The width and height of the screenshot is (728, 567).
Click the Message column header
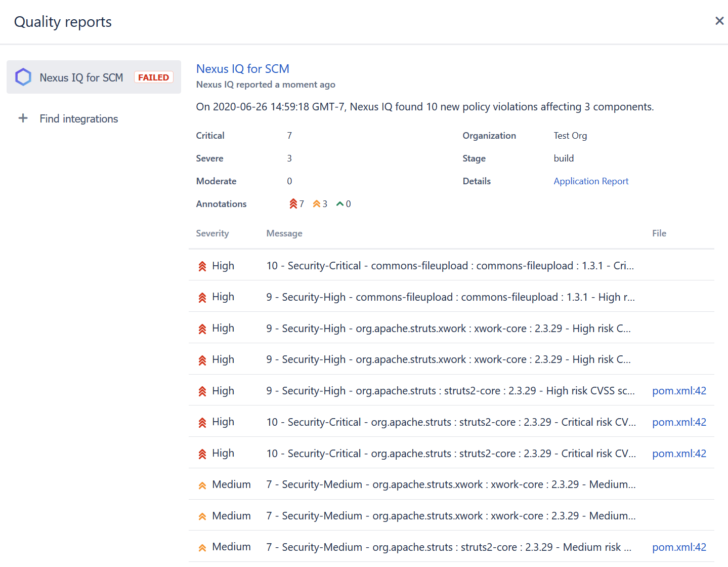tap(284, 233)
